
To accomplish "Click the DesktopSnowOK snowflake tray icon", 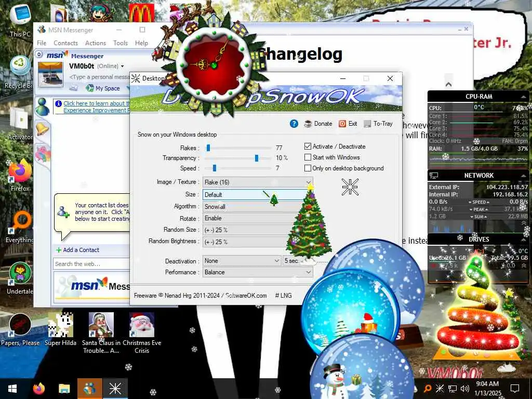I will tap(440, 389).
